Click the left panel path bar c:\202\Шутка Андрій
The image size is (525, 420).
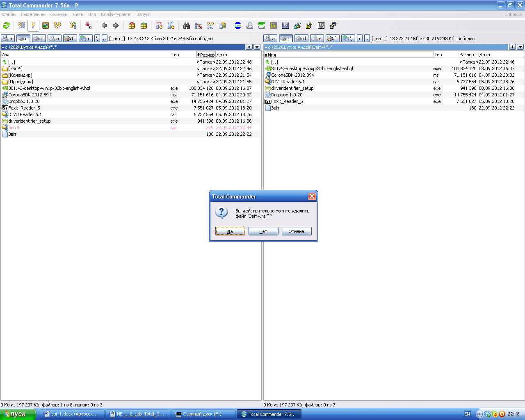pos(123,47)
